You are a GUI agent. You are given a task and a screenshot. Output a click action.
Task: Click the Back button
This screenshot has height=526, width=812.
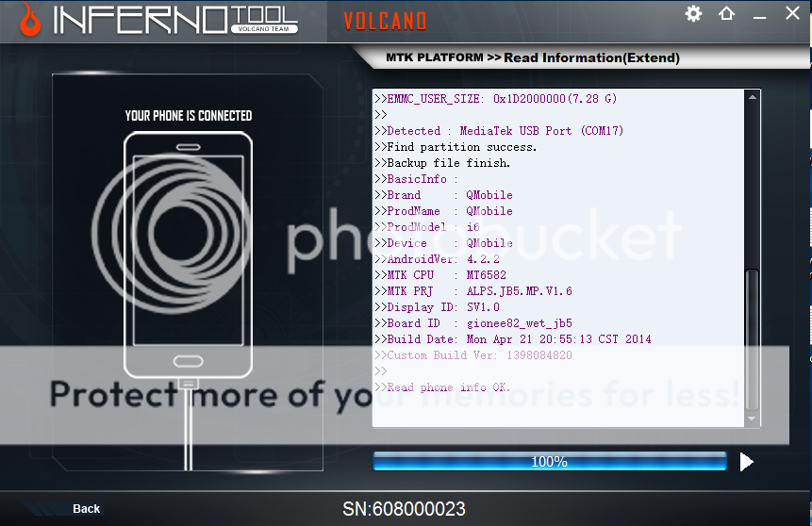86,509
